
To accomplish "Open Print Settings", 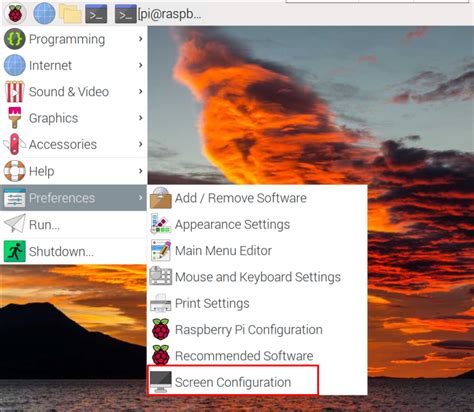I will point(257,303).
